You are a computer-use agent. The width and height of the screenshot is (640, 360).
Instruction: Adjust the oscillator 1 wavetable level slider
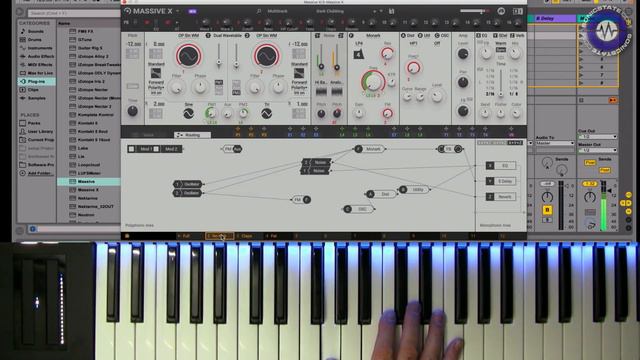coord(219,62)
